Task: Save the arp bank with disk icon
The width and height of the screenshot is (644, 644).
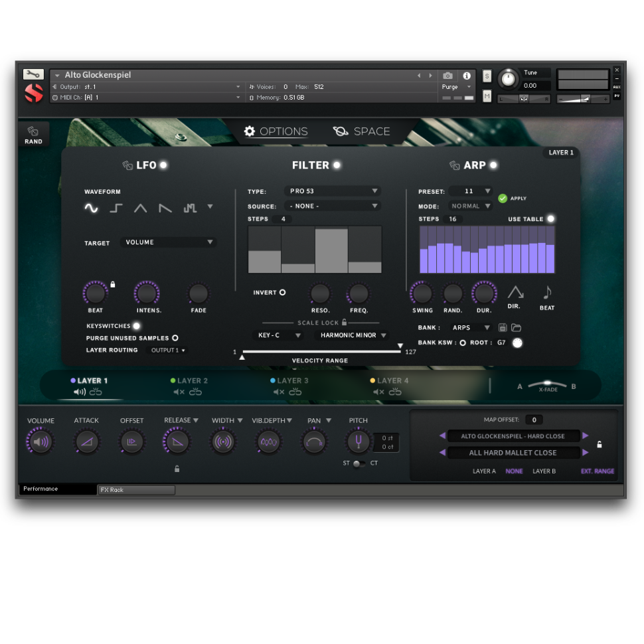Action: (x=503, y=327)
